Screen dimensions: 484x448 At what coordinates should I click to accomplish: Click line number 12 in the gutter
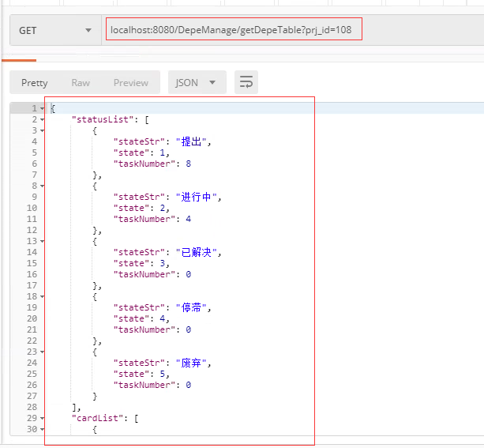click(x=32, y=230)
